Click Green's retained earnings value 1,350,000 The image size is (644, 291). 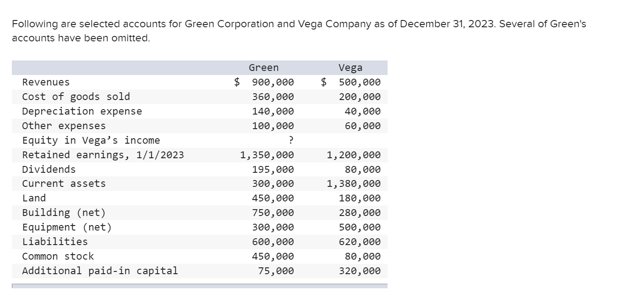click(x=267, y=155)
